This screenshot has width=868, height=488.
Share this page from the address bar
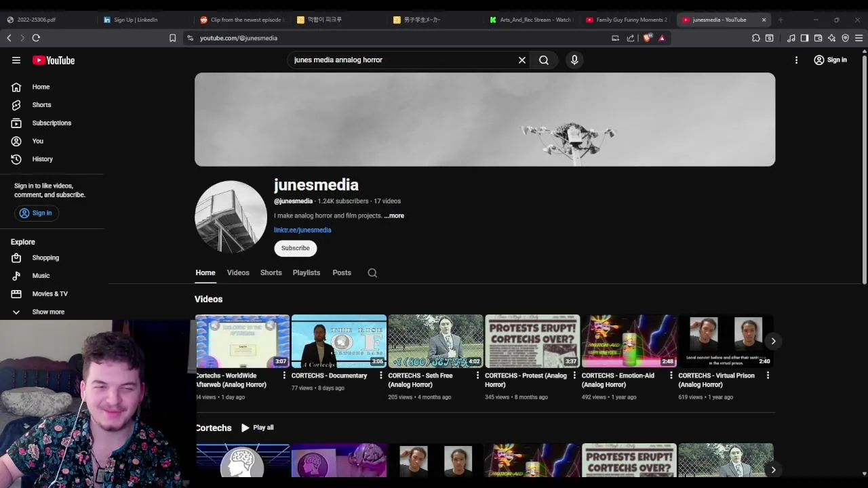coord(631,38)
